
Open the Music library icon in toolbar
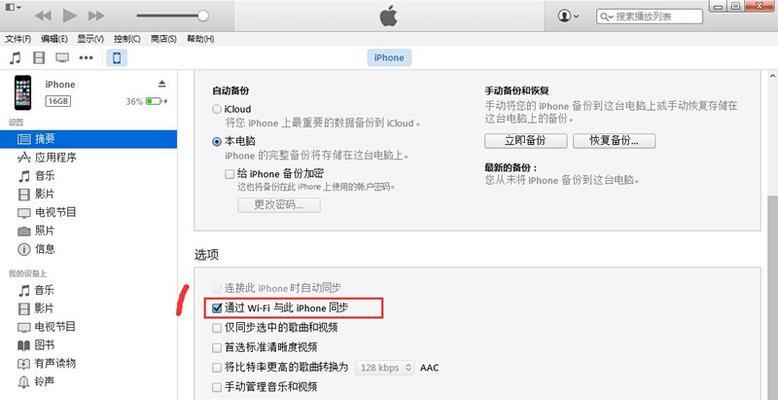pyautogui.click(x=15, y=58)
